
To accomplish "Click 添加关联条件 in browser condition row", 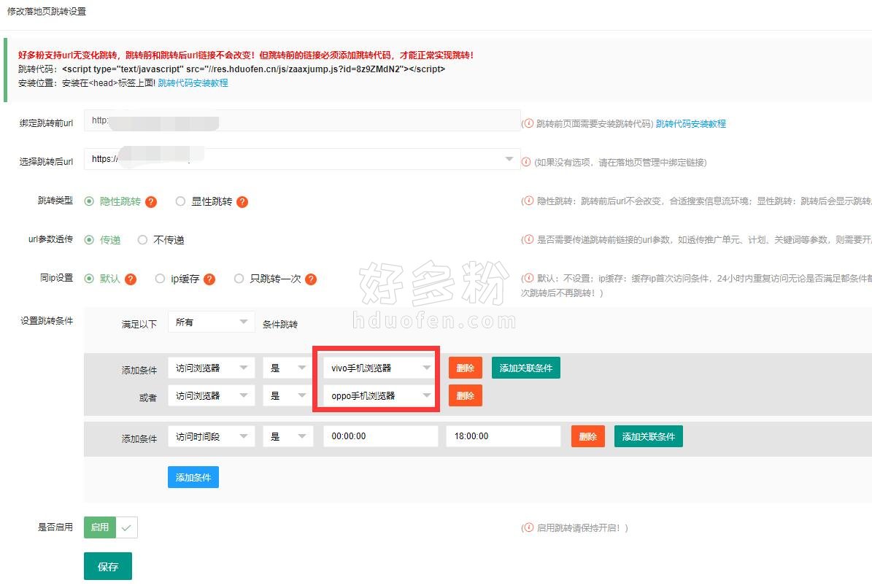I will point(525,368).
